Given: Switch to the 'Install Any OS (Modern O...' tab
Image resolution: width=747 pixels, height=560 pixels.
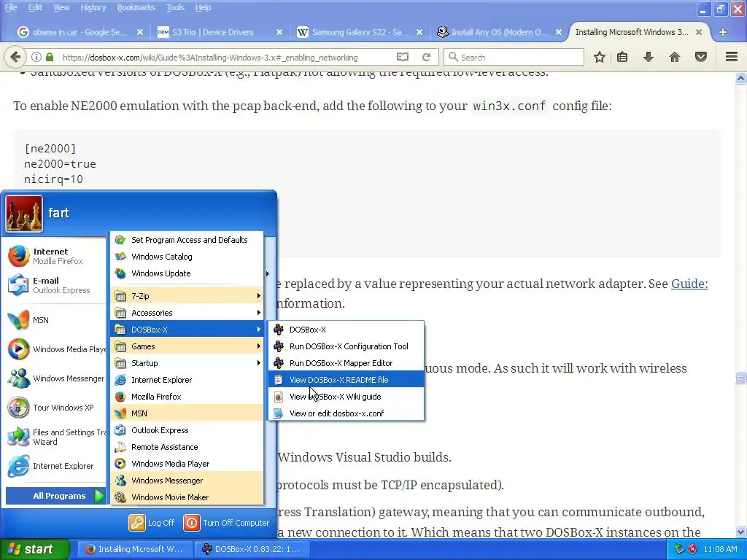Looking at the screenshot, I should pos(499,32).
